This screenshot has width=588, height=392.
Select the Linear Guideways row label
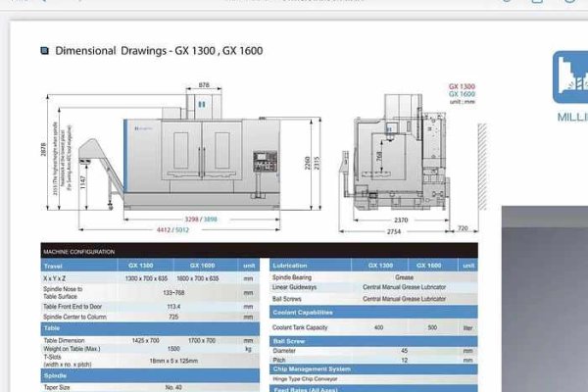pos(294,287)
